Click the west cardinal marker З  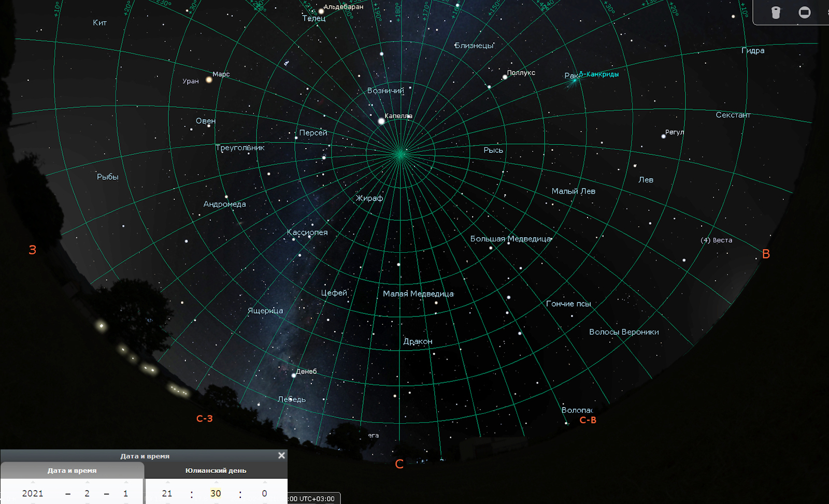coord(33,250)
